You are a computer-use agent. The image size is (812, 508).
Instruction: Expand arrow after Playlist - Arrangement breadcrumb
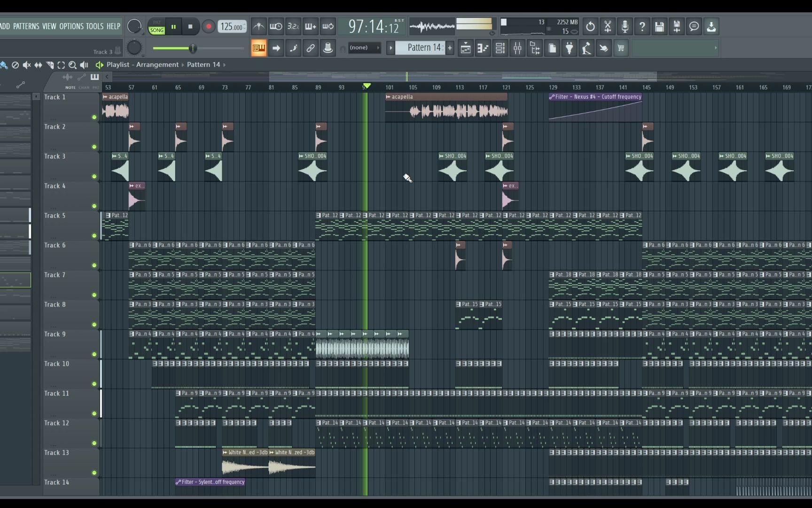pos(183,64)
